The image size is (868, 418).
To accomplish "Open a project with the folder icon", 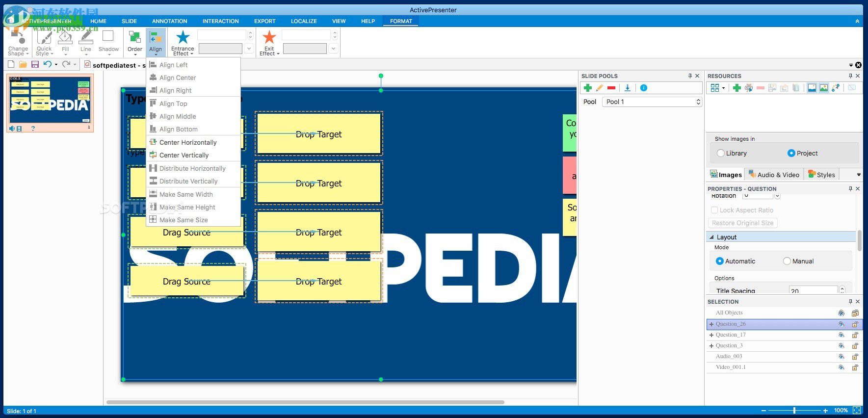I will (23, 64).
